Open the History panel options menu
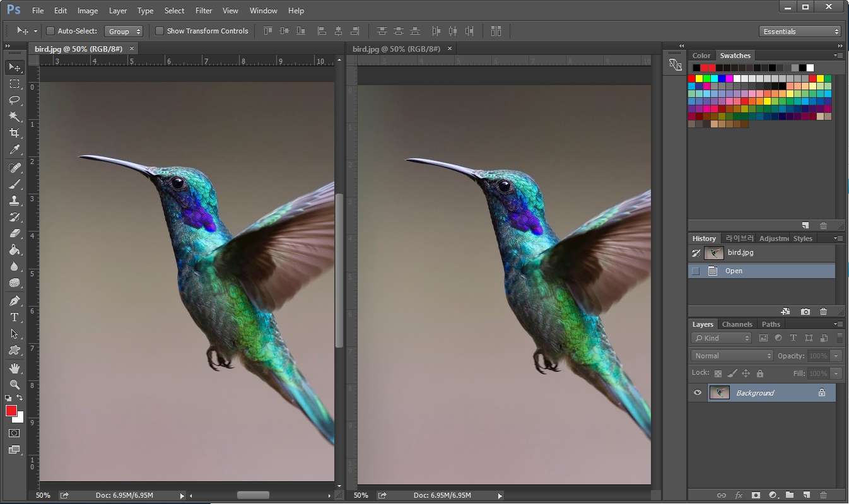 coord(838,238)
